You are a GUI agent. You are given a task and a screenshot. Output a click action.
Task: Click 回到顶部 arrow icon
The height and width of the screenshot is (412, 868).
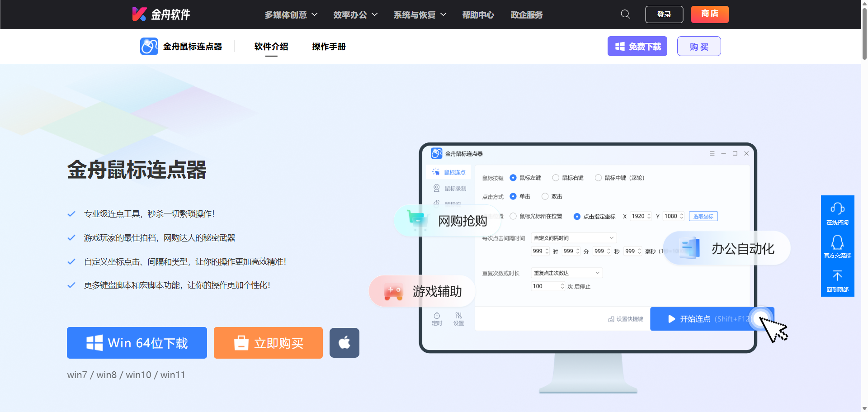click(837, 275)
